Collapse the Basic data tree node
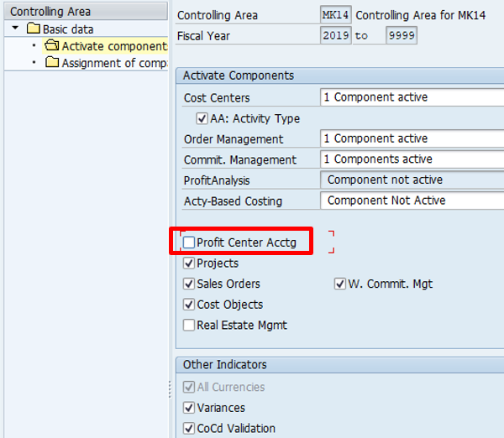This screenshot has height=438, width=504. click(16, 29)
